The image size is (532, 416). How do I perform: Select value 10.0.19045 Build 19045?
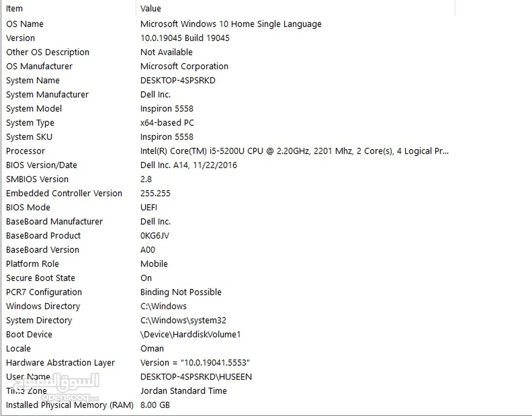click(x=185, y=38)
